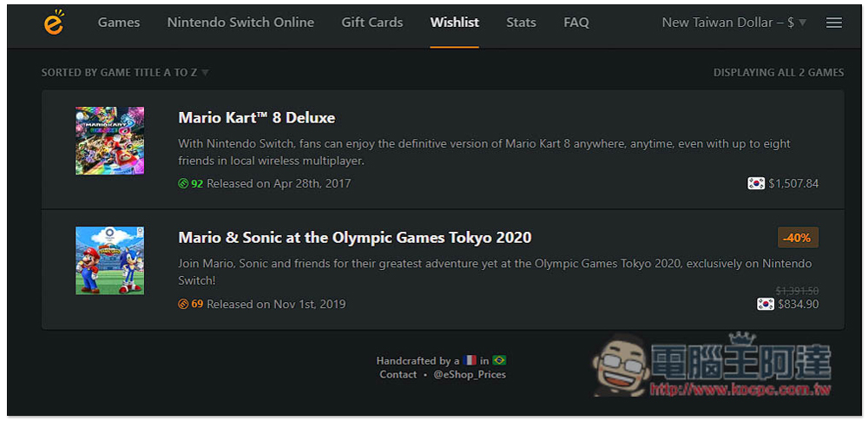Viewport: 868px width, 421px height.
Task: Click 'Displaying all 2 games' text
Action: pyautogui.click(x=779, y=73)
